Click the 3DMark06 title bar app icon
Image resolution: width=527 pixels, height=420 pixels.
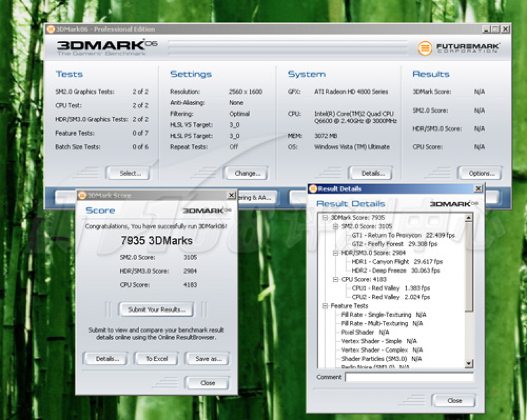51,29
